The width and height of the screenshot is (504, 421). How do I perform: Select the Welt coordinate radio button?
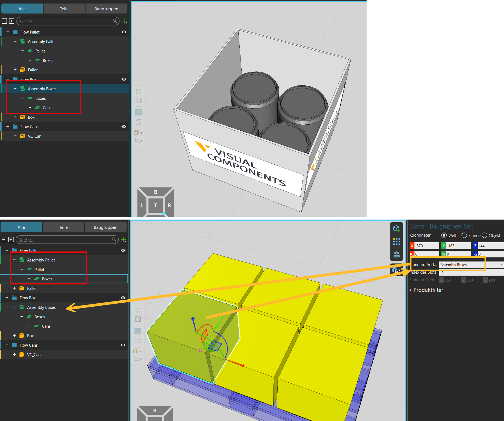444,235
